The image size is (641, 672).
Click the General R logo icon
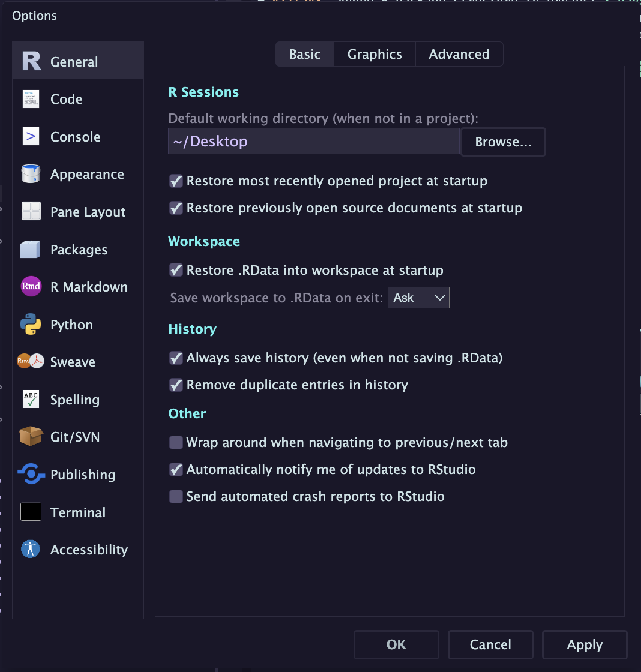click(31, 61)
